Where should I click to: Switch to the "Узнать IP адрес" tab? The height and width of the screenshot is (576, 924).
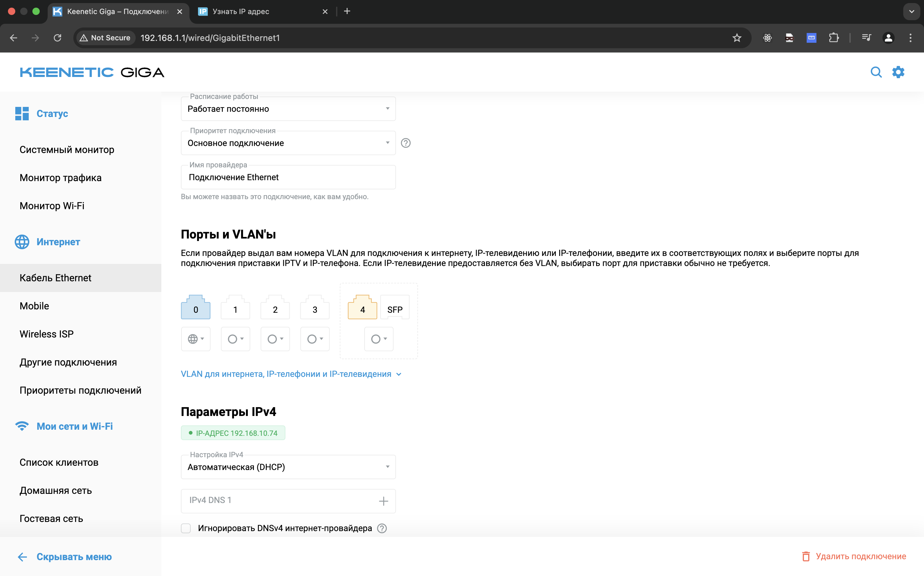click(x=241, y=11)
